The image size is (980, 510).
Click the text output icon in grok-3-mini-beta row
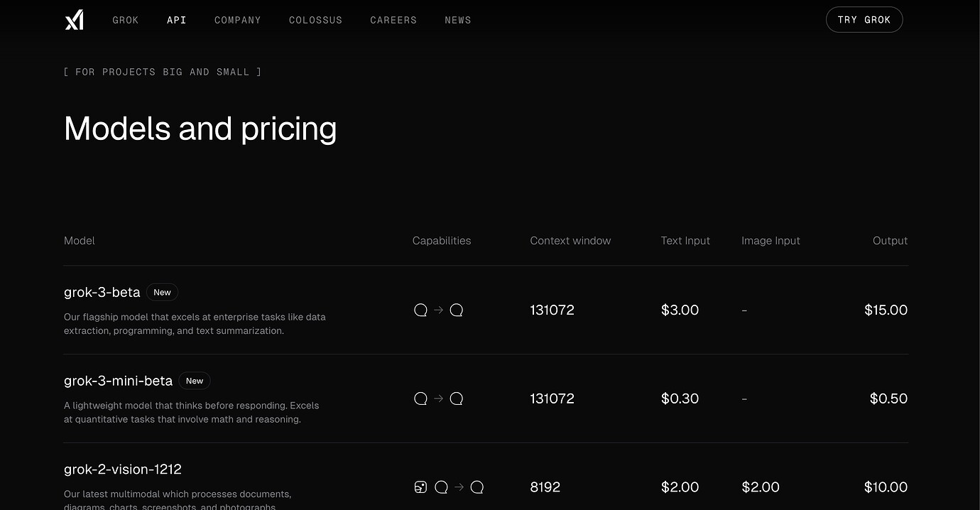(x=457, y=398)
